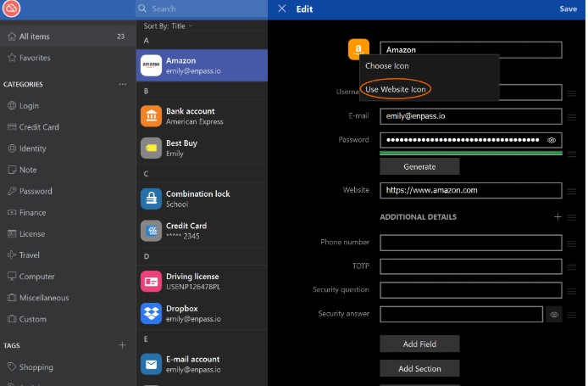Show the password with eye icon
588x386 pixels.
(552, 140)
